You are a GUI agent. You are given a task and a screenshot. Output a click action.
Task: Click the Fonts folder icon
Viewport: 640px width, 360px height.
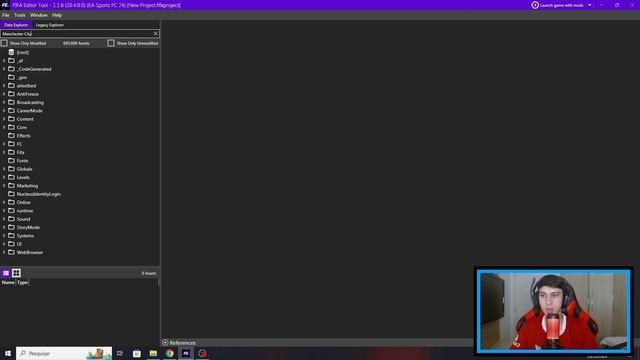11,160
